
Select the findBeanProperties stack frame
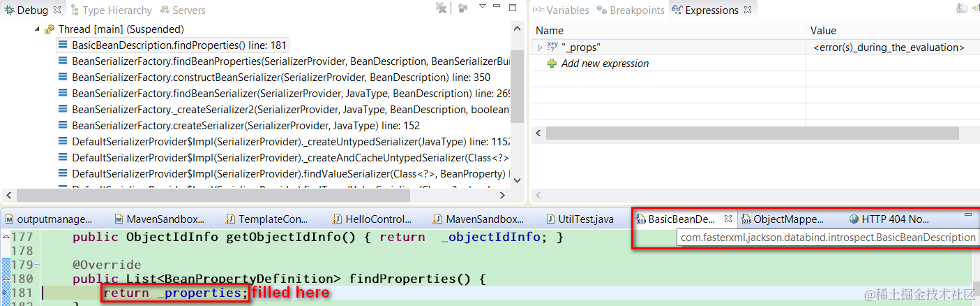click(285, 61)
